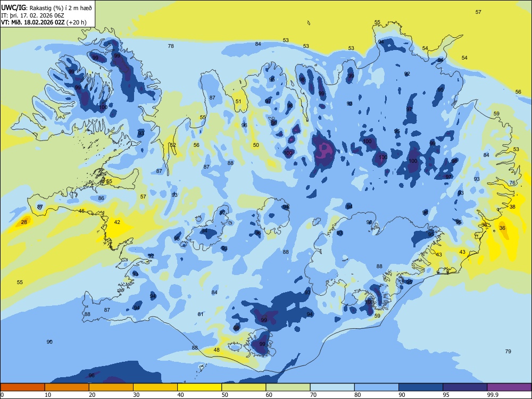Click the valid time 'VT: Mið. 18.02.2026 02Z'
The height and width of the screenshot is (399, 532).
[33, 23]
